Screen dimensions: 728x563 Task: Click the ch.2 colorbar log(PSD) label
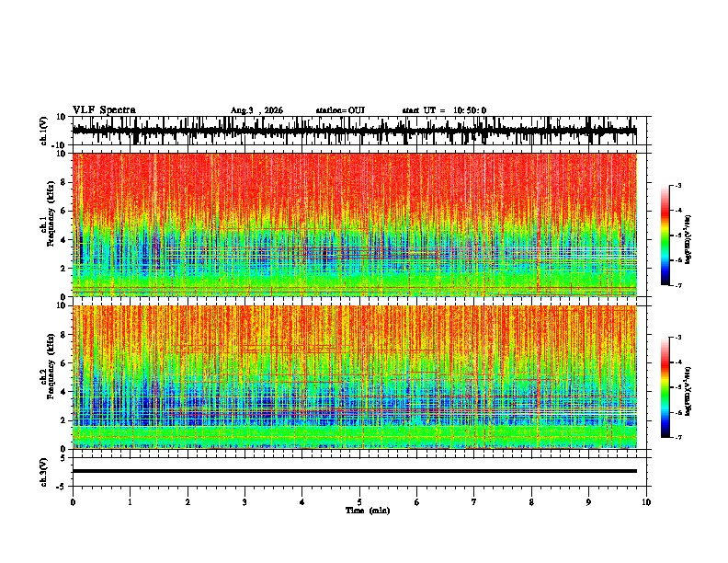[688, 391]
